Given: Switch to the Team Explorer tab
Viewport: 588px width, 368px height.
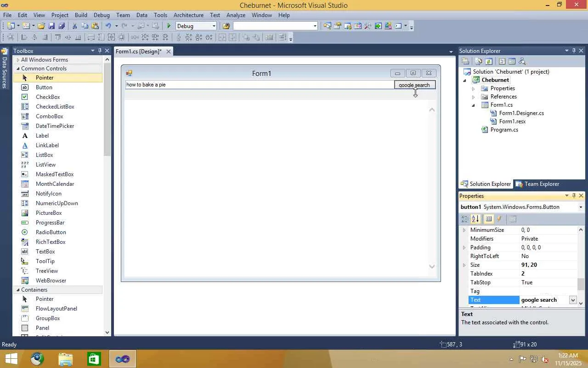Looking at the screenshot, I should [537, 184].
